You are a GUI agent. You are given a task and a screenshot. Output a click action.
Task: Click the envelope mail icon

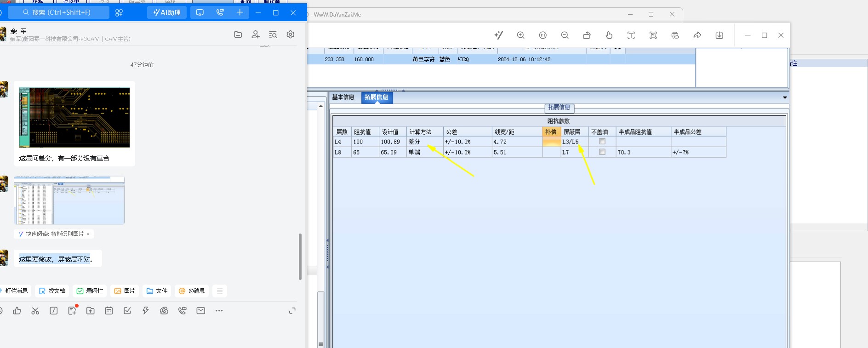pyautogui.click(x=201, y=311)
